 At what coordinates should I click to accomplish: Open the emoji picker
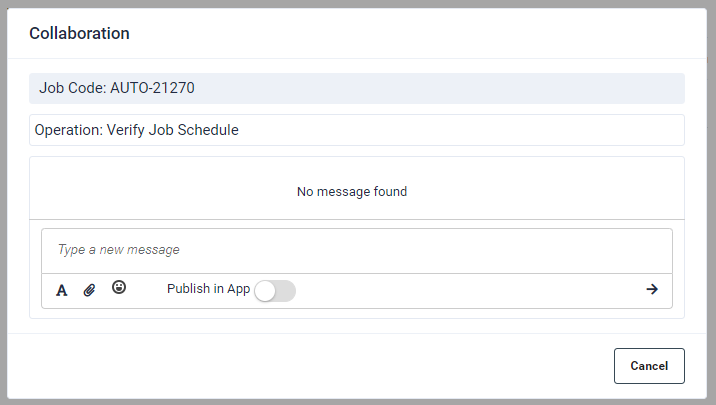click(x=119, y=288)
